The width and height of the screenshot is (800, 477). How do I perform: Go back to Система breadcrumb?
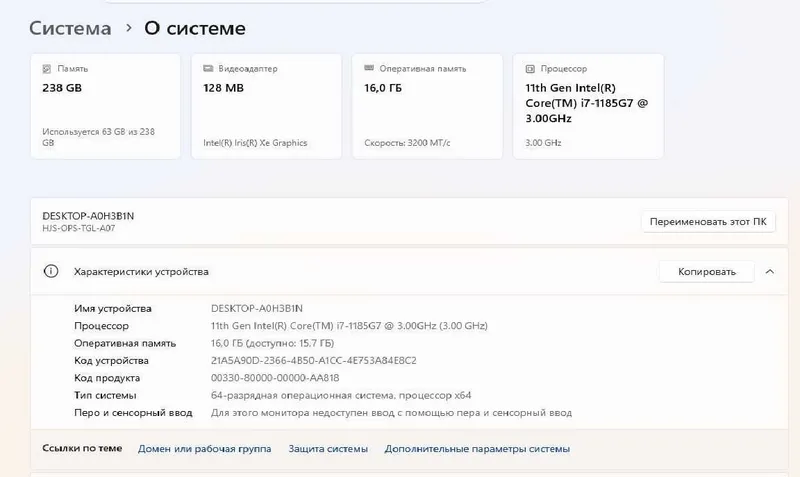click(70, 28)
